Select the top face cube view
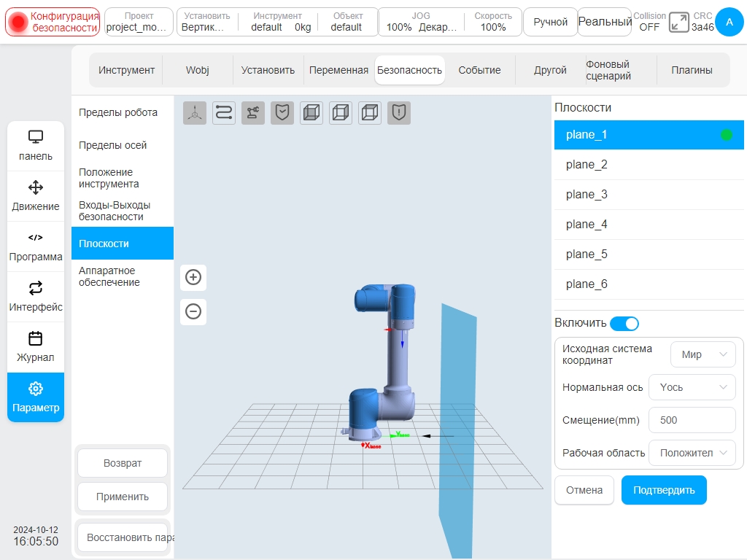Screen dimensions: 747x560 (x=370, y=113)
